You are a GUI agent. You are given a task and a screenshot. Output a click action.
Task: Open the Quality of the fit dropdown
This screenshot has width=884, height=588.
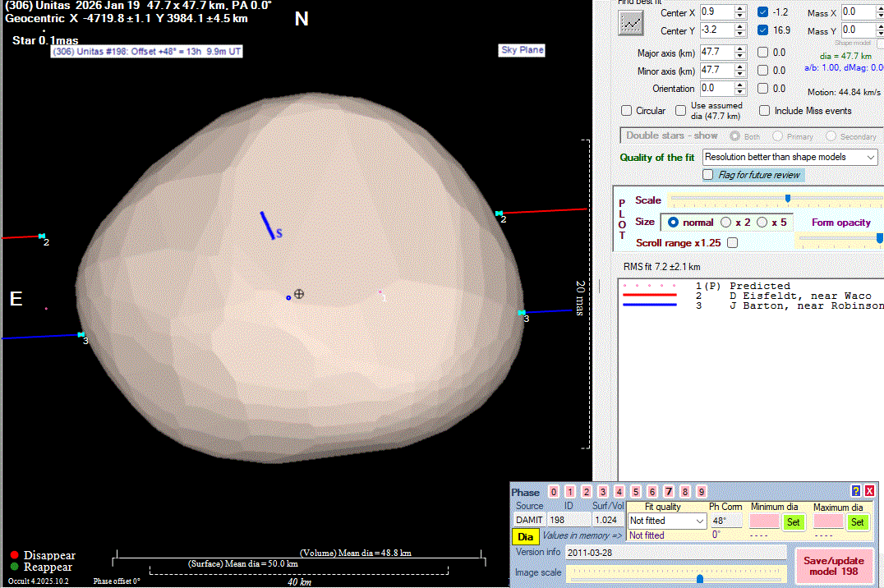click(x=790, y=157)
